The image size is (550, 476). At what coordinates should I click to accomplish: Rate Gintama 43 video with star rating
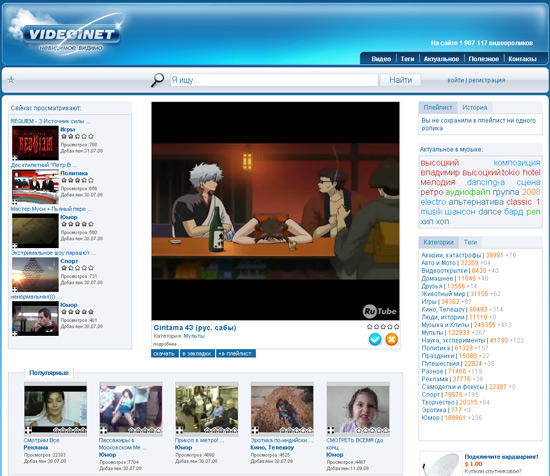(383, 327)
